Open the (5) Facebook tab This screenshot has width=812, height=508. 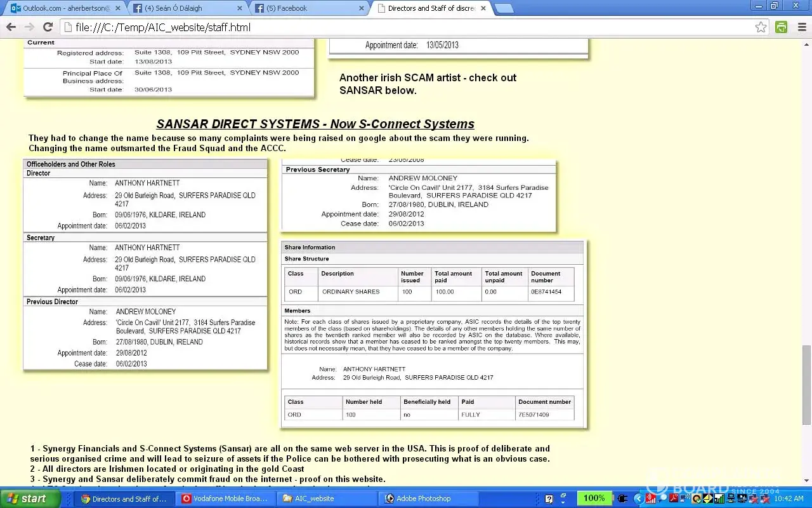pos(306,8)
